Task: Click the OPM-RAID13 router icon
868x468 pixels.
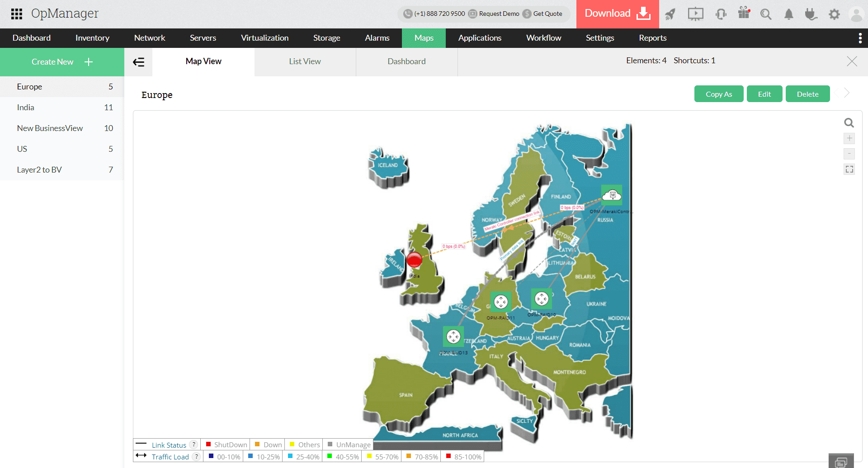Action: [453, 337]
